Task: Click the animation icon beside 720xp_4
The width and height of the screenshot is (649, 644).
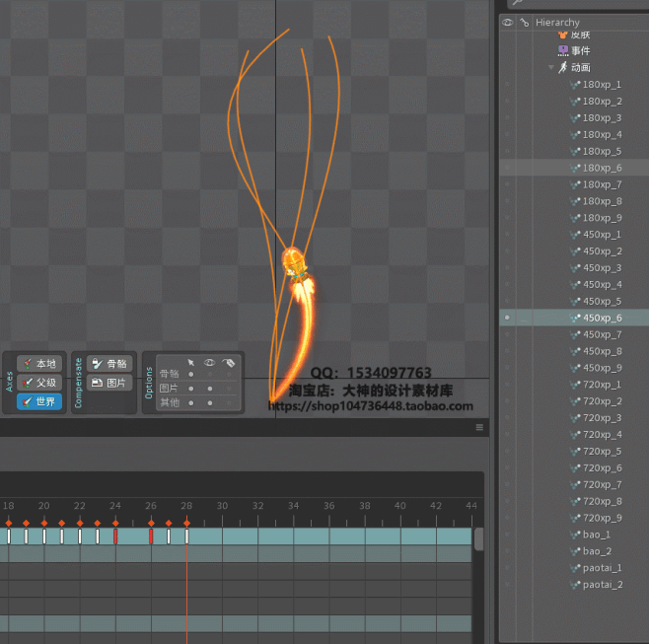Action: point(575,435)
